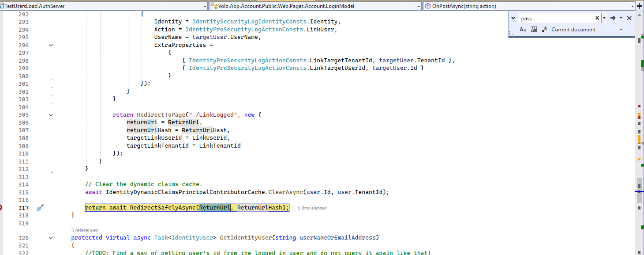The image size is (644, 255).
Task: Expand the replace mode chevron in find panel
Action: coord(513,18)
